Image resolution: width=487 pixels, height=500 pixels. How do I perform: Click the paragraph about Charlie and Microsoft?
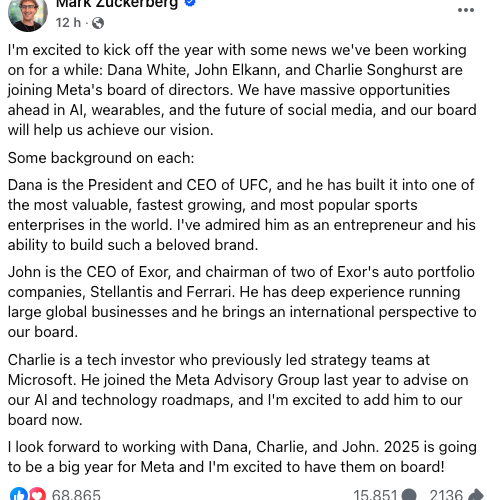238,390
